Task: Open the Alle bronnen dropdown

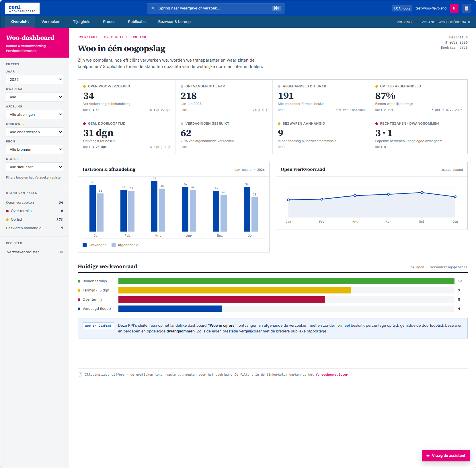Action: (34, 150)
